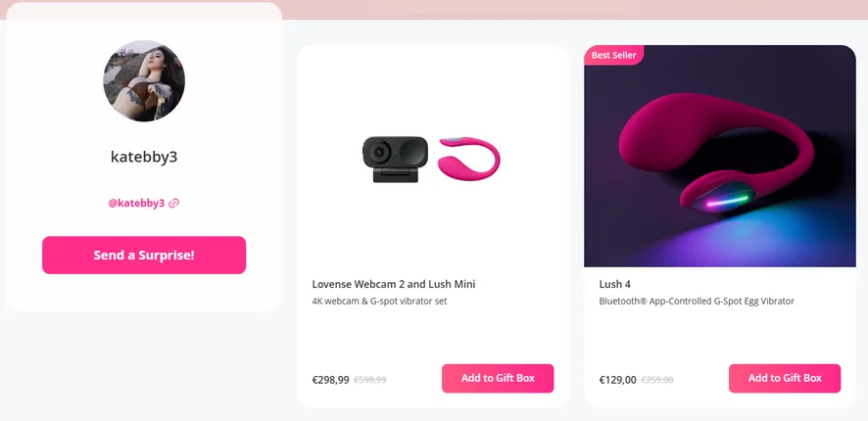
Task: Open katebby3's circular profile avatar
Action: (x=144, y=80)
